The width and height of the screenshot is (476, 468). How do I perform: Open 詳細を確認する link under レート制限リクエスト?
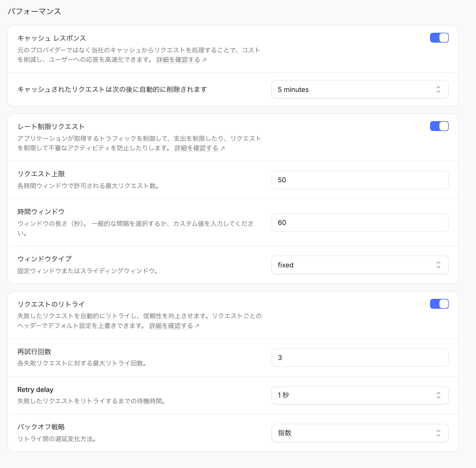click(x=196, y=148)
